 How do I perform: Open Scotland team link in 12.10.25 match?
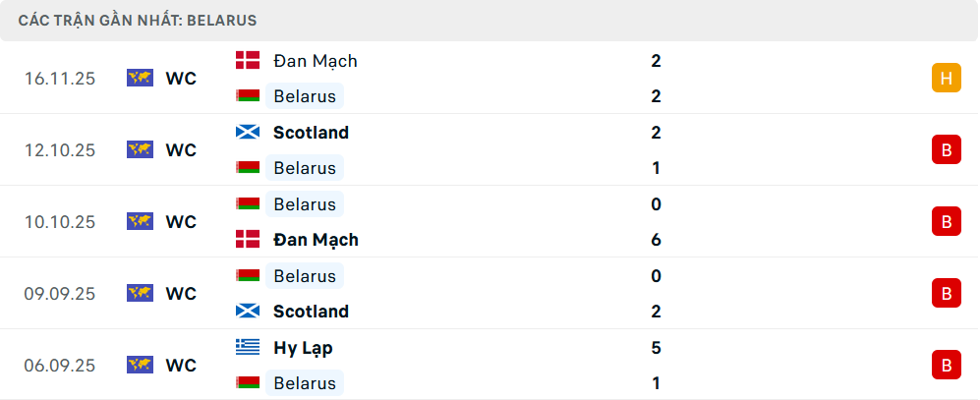[x=311, y=132]
